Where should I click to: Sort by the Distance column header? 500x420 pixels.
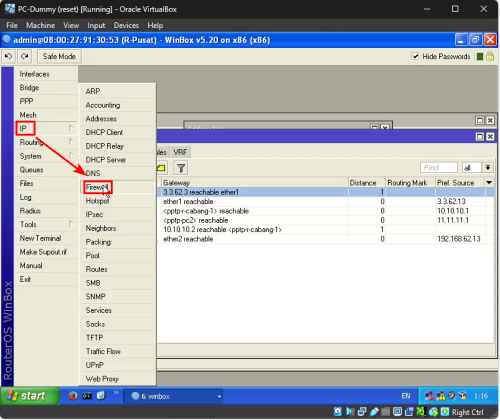[367, 183]
